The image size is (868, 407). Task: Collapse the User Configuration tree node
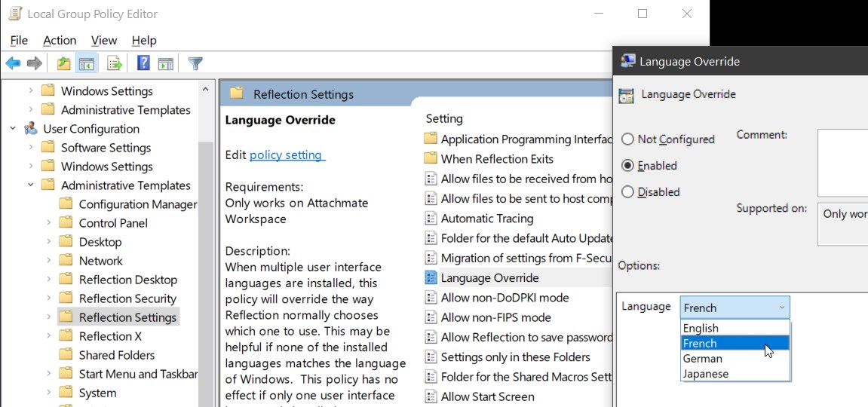[13, 129]
